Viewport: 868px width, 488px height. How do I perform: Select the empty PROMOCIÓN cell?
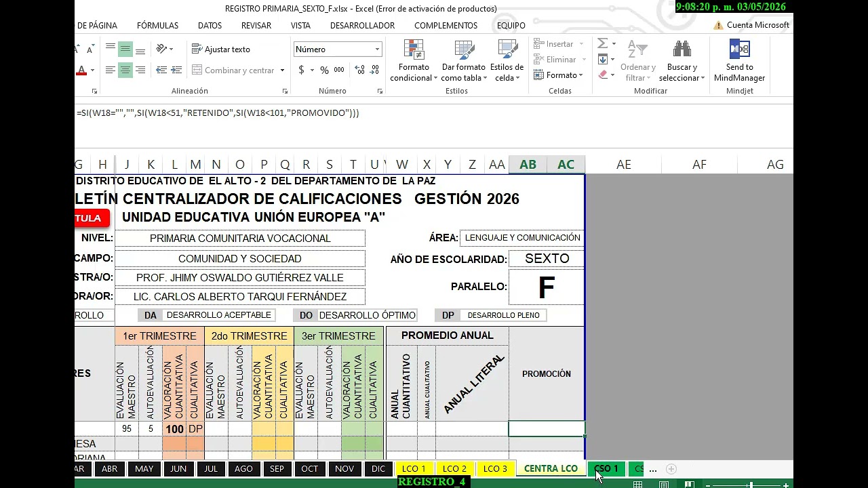(547, 428)
